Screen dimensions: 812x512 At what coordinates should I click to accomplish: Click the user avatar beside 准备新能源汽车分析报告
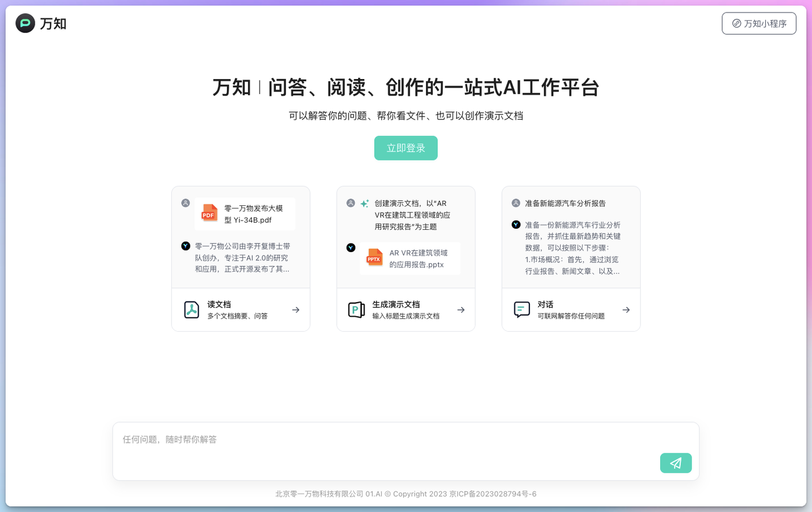pyautogui.click(x=516, y=203)
